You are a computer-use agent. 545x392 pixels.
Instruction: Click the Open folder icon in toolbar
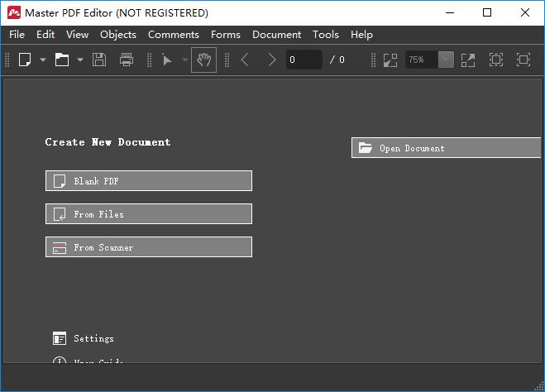tap(62, 60)
